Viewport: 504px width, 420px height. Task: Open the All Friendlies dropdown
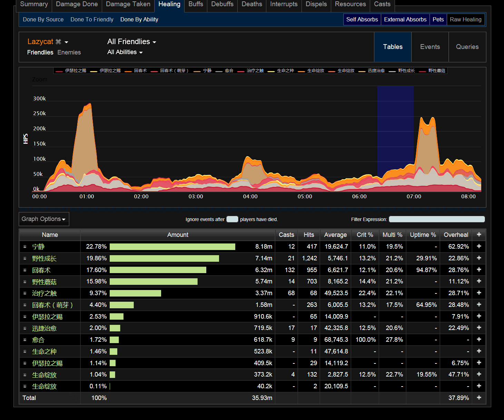pos(131,42)
